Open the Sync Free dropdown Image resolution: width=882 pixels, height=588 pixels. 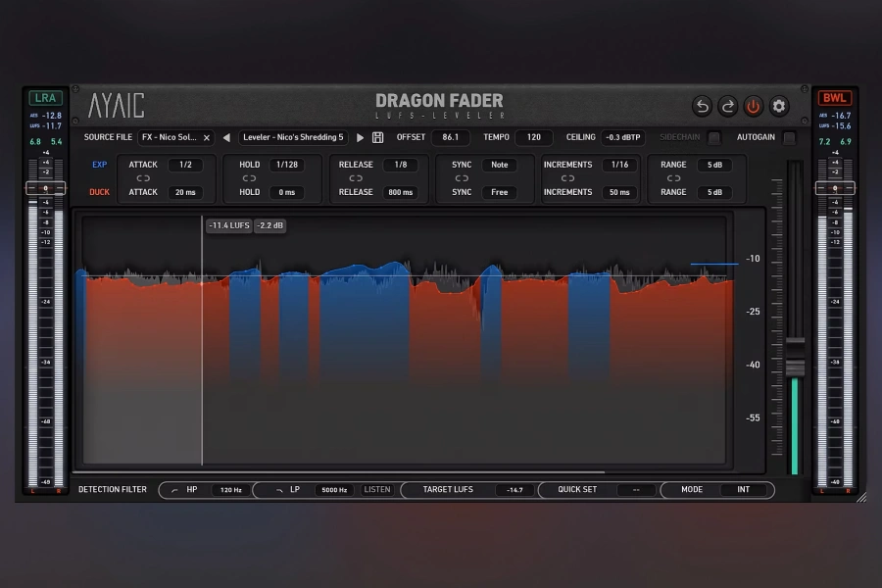(x=500, y=192)
